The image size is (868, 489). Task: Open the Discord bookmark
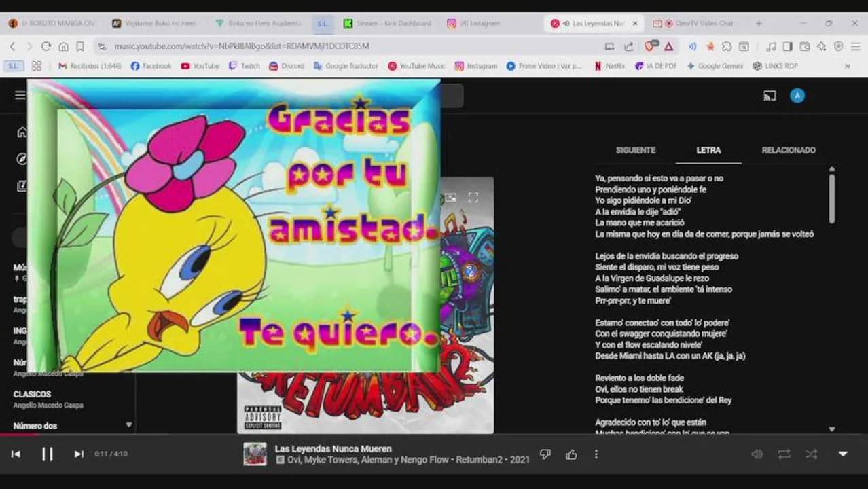click(287, 66)
